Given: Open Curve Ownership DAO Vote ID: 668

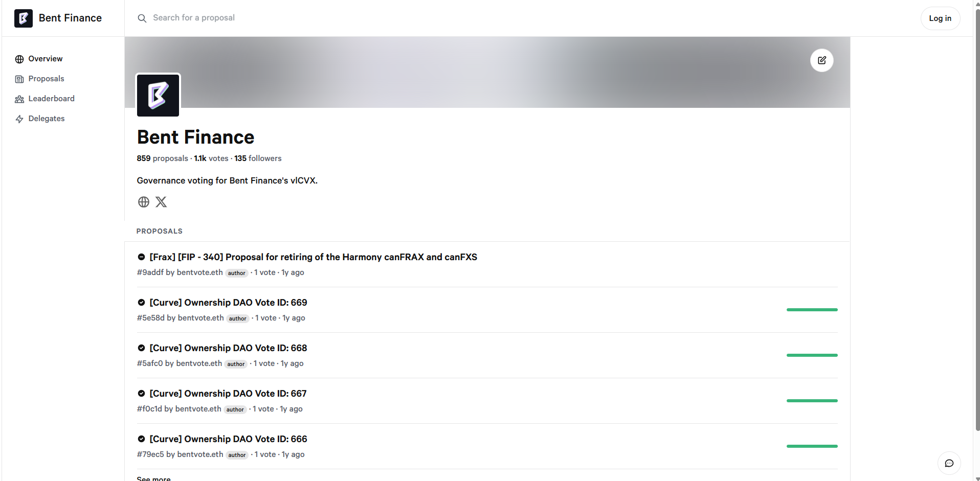Looking at the screenshot, I should pos(228,348).
